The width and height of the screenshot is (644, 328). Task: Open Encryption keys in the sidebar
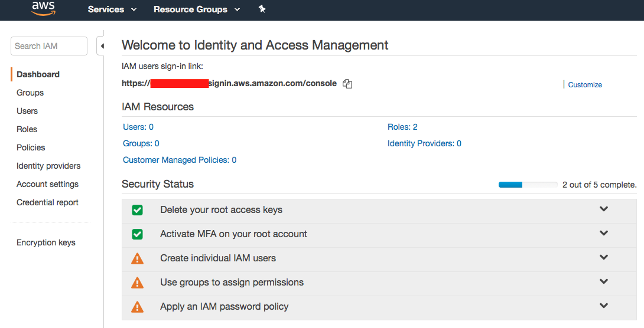46,242
